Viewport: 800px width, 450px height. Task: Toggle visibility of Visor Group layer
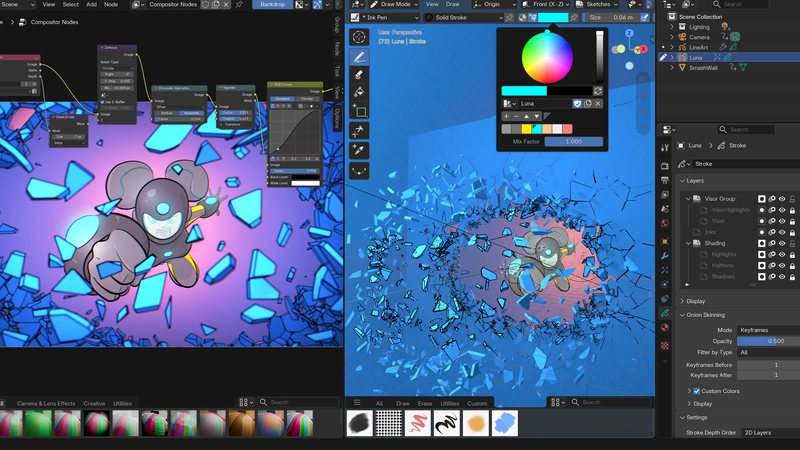coord(782,199)
